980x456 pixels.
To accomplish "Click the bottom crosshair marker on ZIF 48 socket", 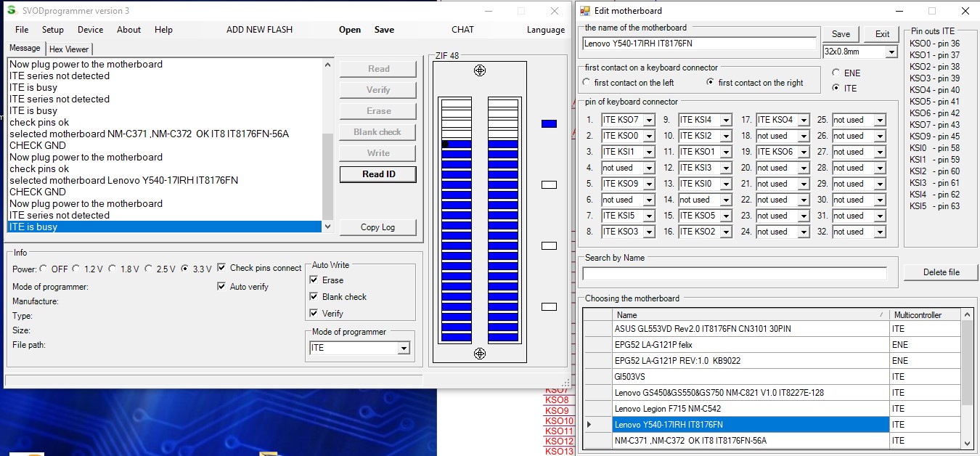I will pyautogui.click(x=479, y=354).
